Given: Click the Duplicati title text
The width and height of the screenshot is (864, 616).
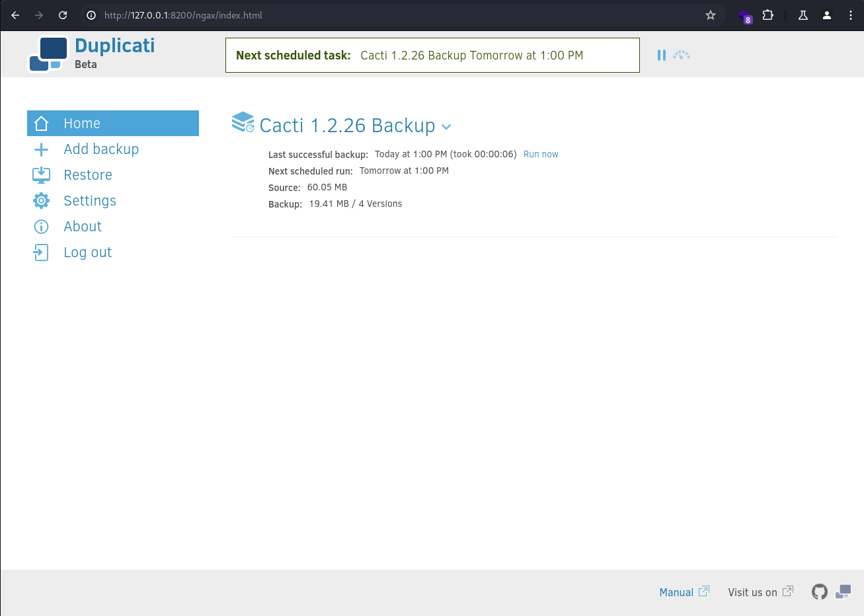Looking at the screenshot, I should coord(115,46).
